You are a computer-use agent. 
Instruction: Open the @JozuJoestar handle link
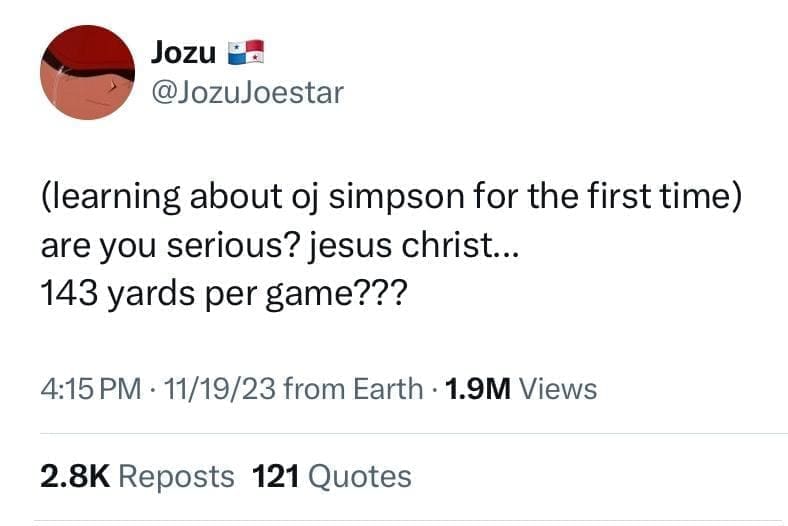[247, 93]
